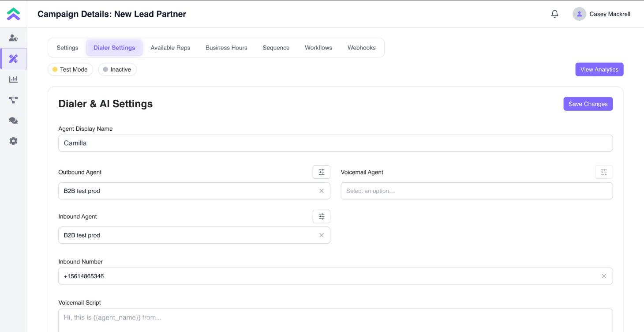The image size is (644, 332).
Task: Switch to the Business Hours tab
Action: click(x=226, y=47)
